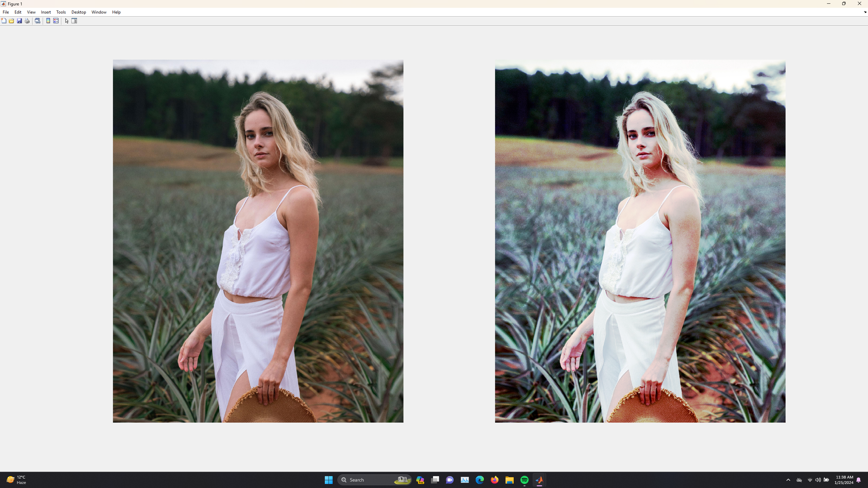
Task: Print the figure
Action: tap(27, 21)
